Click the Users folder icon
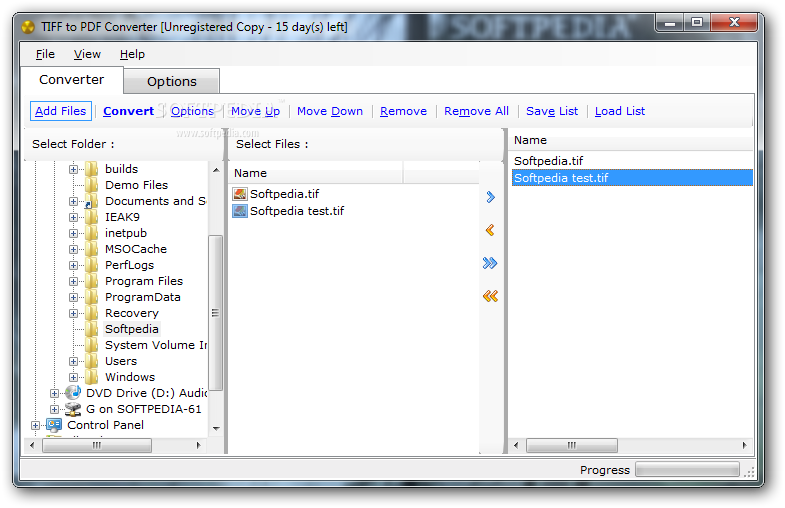This screenshot has height=508, width=785. point(92,361)
